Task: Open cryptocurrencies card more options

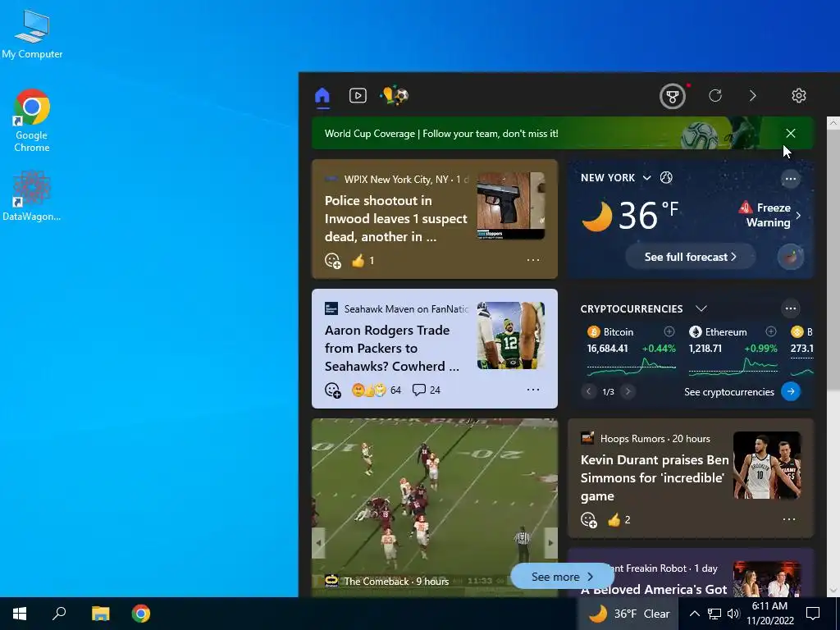Action: (x=790, y=308)
